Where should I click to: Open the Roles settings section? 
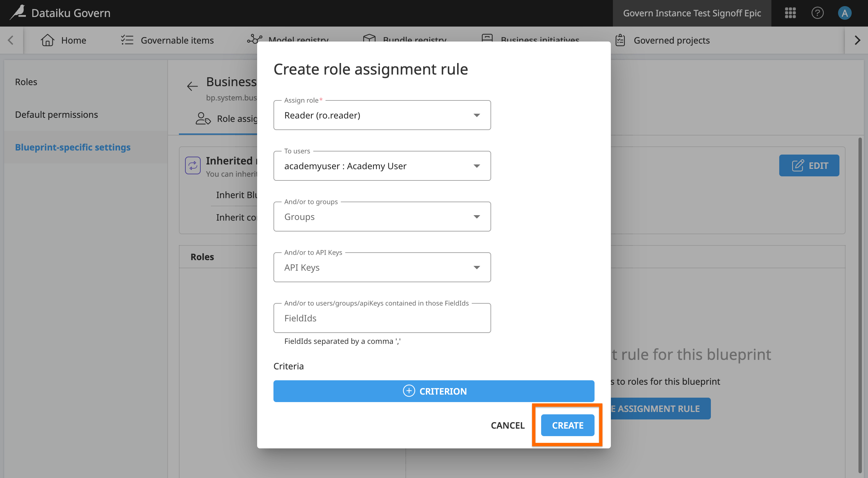click(x=86, y=82)
